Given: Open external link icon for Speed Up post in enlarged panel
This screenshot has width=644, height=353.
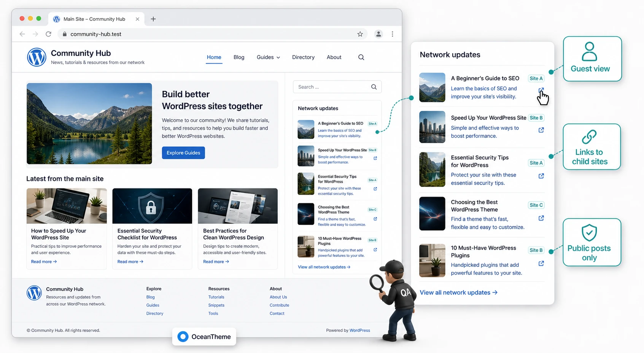Looking at the screenshot, I should [541, 130].
